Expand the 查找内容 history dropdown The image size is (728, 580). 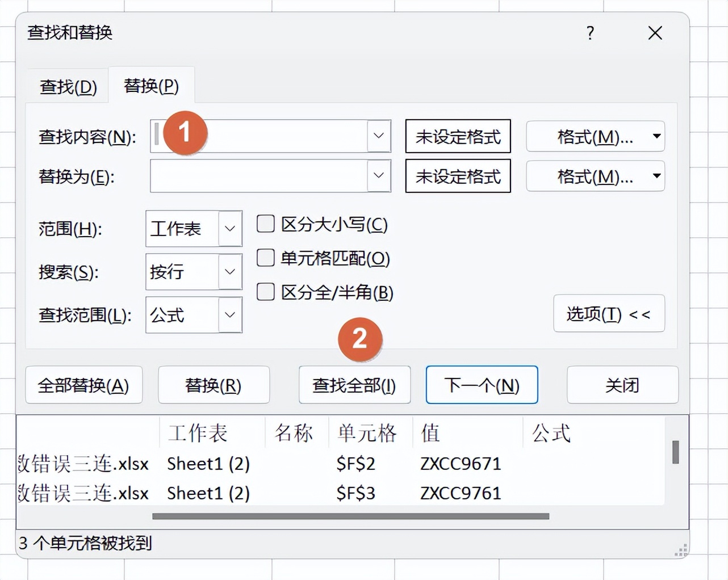click(379, 136)
